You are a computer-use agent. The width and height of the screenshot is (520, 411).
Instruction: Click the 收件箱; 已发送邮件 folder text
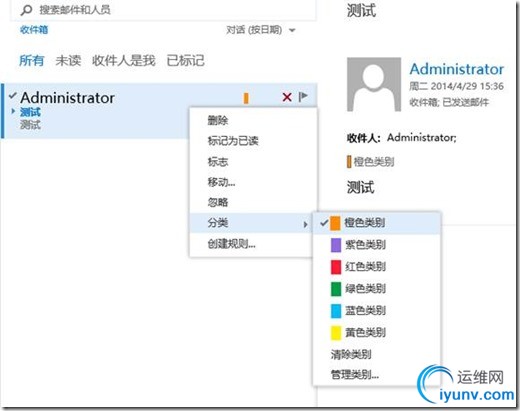(449, 102)
